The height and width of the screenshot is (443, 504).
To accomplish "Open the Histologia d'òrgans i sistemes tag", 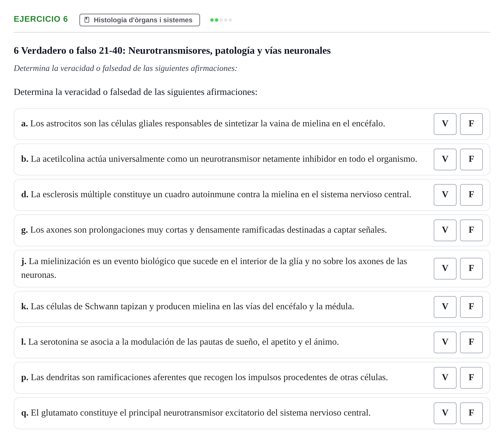I will click(x=140, y=20).
